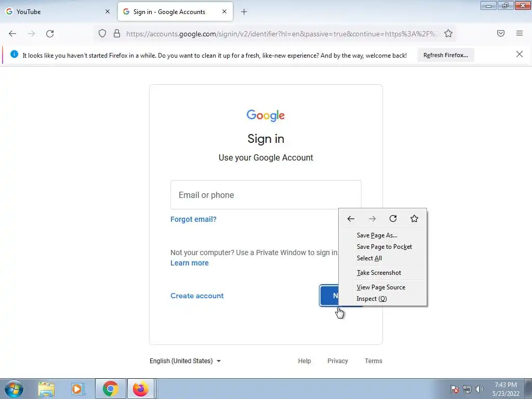Click the context menu back arrow
The image size is (532, 399).
pyautogui.click(x=351, y=219)
